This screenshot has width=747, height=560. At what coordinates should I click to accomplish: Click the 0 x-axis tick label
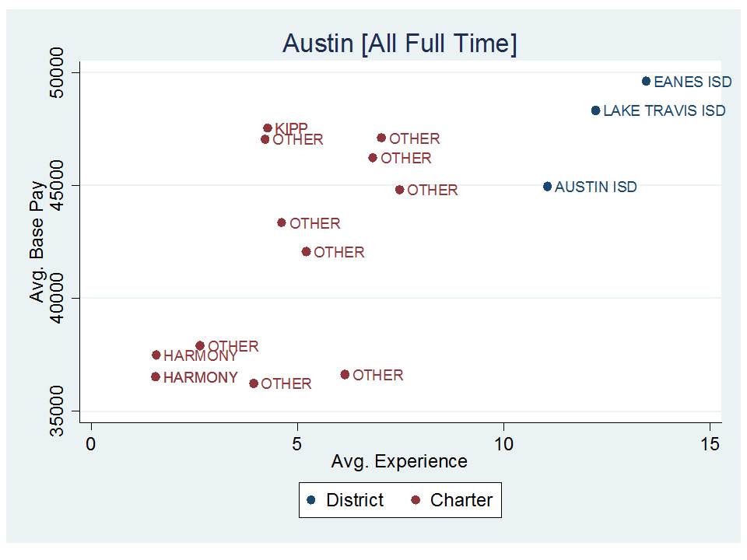tap(91, 443)
